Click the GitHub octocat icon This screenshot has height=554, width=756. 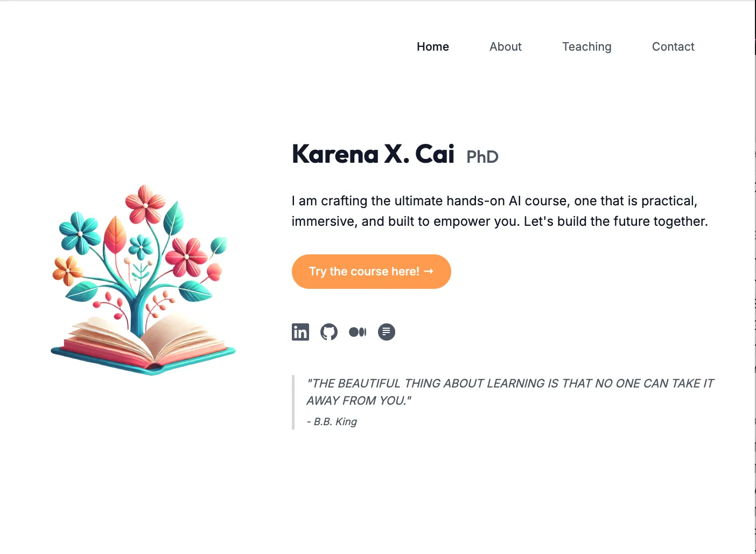coord(329,332)
